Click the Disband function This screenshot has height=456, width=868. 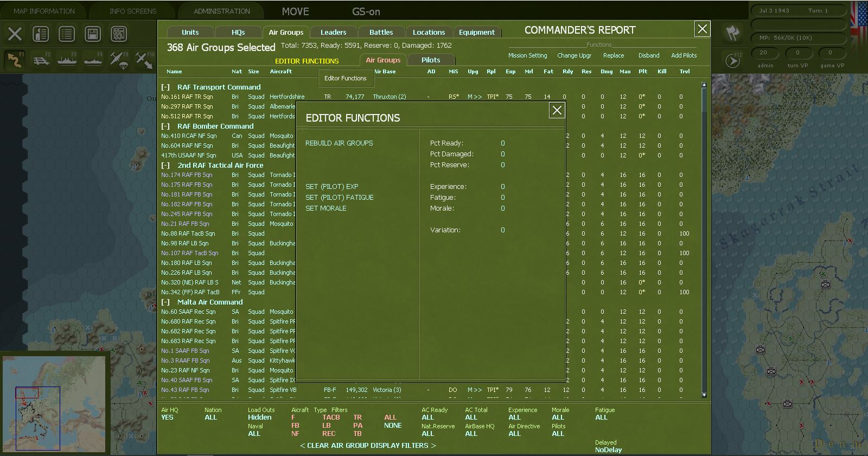tap(649, 55)
